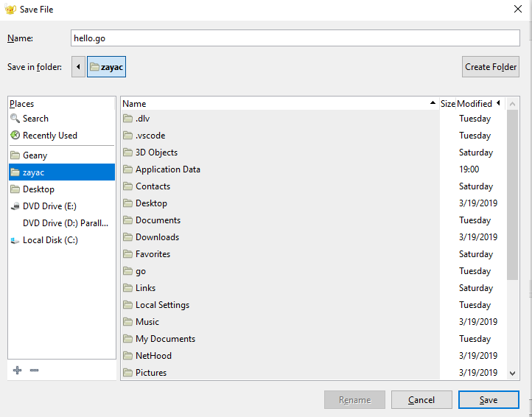532x417 pixels.
Task: Click the NetHood folder icon
Action: coord(128,356)
